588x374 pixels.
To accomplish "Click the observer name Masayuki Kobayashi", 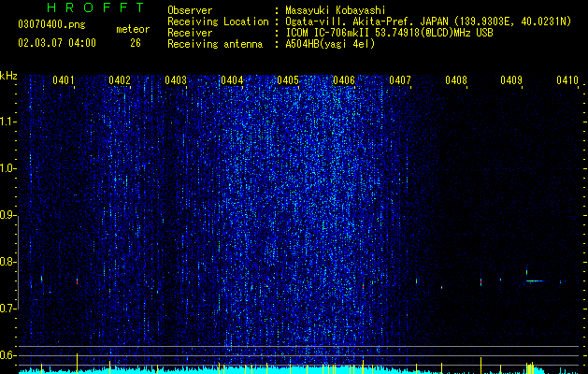I will point(336,10).
